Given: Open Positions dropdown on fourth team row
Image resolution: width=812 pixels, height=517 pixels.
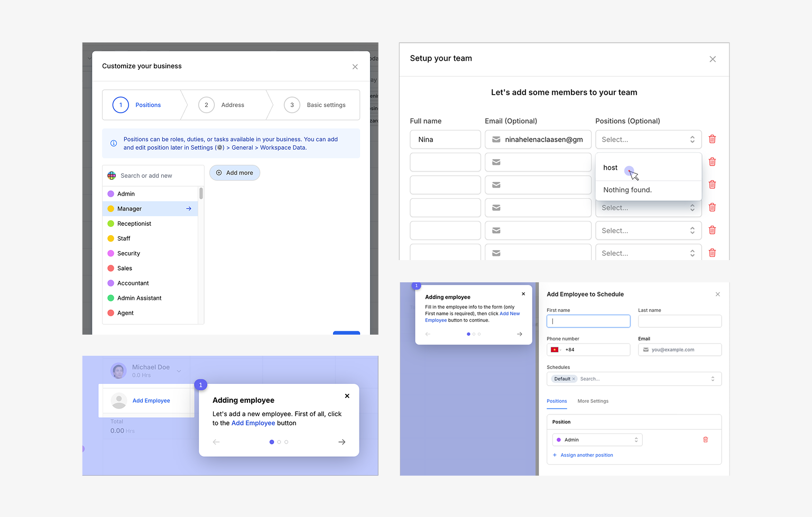Looking at the screenshot, I should click(648, 208).
